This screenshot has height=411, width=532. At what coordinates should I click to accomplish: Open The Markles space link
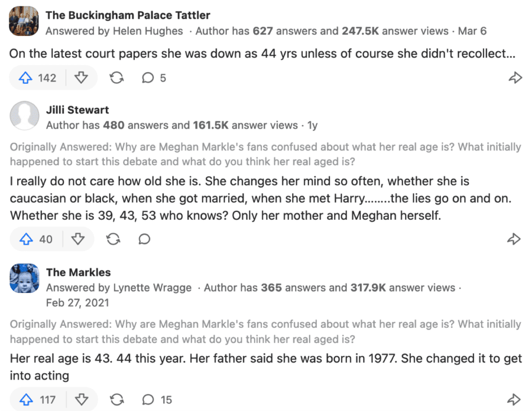pos(79,272)
